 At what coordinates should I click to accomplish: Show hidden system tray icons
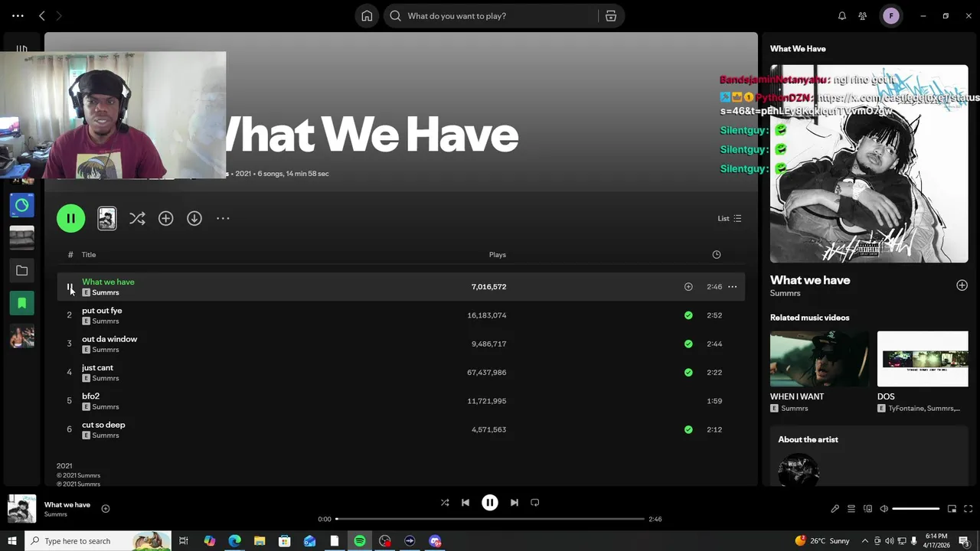(x=865, y=541)
